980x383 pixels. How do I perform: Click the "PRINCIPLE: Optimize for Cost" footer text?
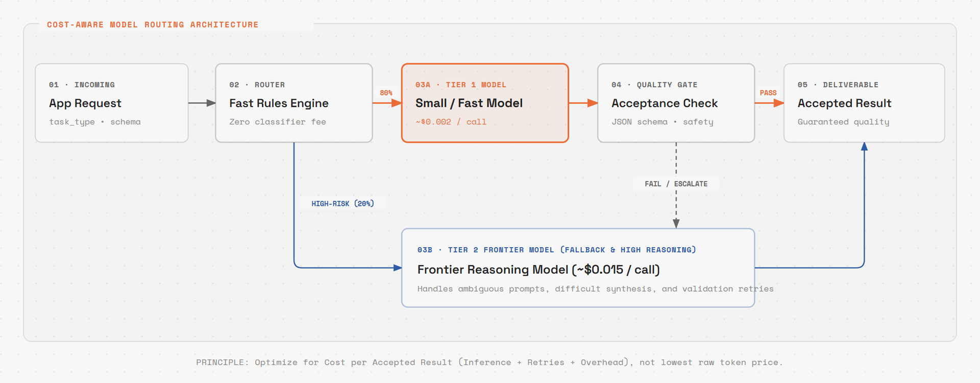click(489, 363)
